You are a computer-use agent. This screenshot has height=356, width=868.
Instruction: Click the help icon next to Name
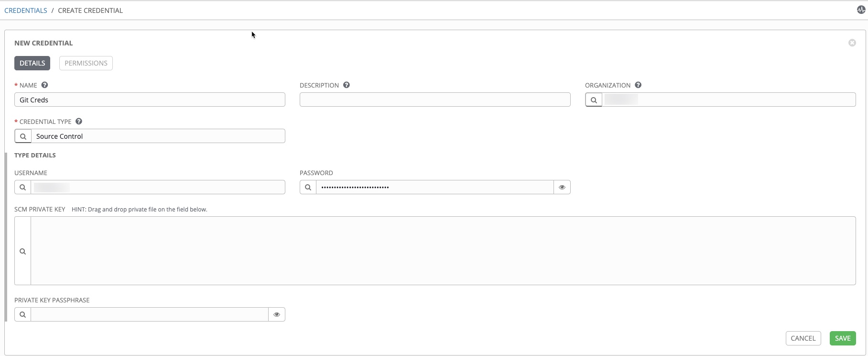click(x=44, y=85)
